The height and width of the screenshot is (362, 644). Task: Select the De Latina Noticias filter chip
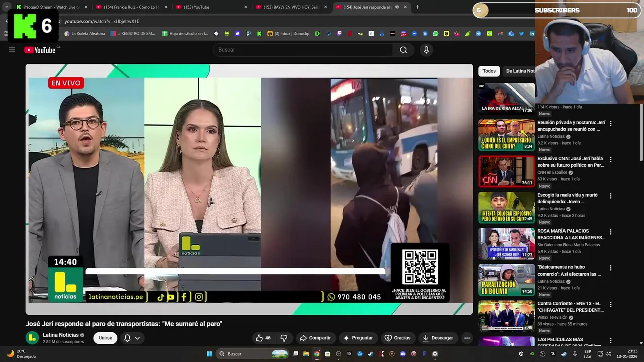520,71
